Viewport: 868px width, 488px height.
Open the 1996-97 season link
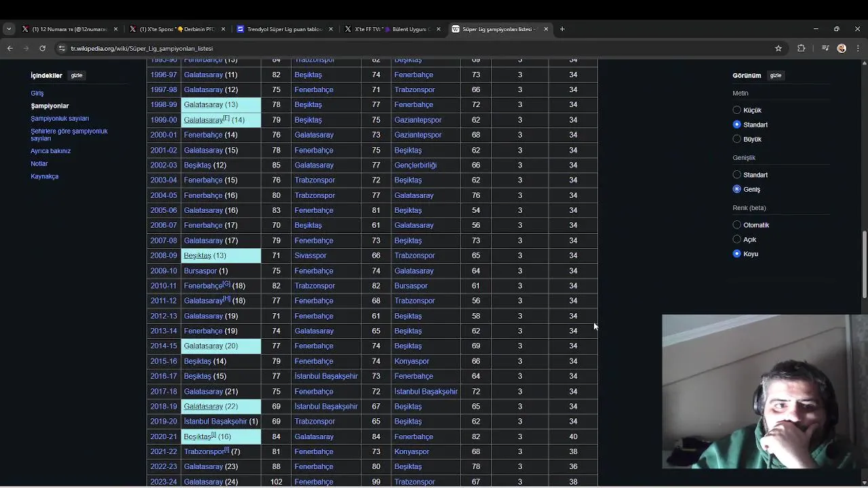point(163,75)
